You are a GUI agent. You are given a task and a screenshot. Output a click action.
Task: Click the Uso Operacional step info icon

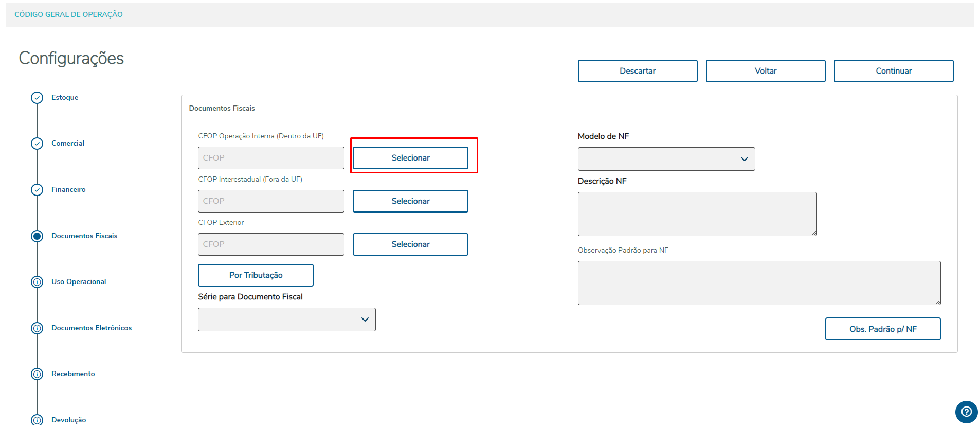click(37, 282)
